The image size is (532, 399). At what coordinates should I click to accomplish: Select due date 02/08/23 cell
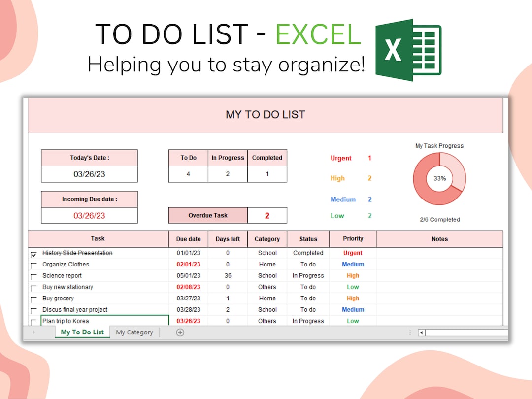188,287
